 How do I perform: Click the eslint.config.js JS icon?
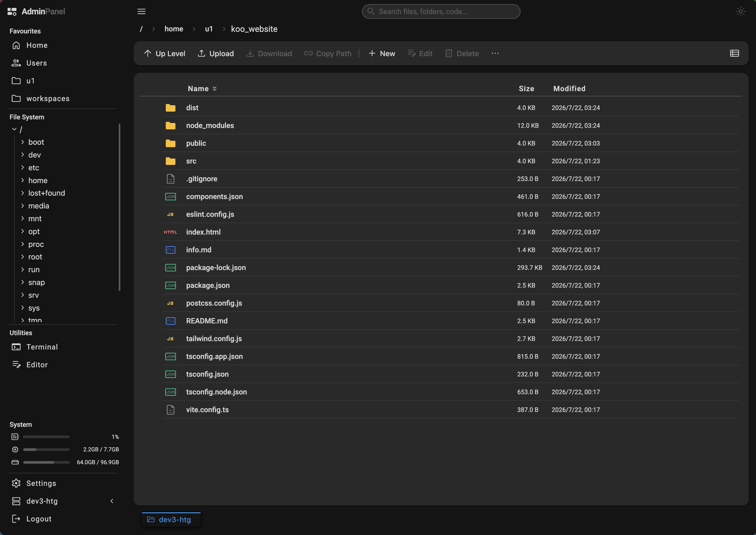point(170,214)
